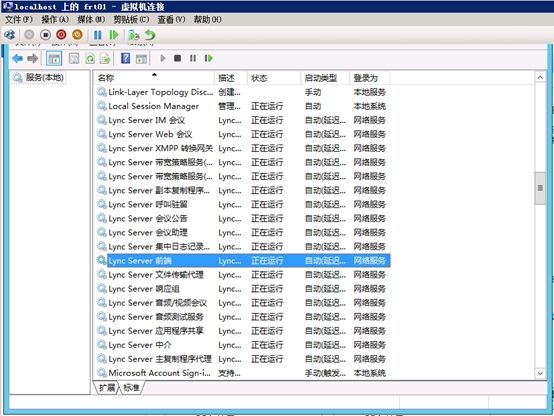
Task: Click the Turn Off VM stop icon
Action: click(45, 35)
